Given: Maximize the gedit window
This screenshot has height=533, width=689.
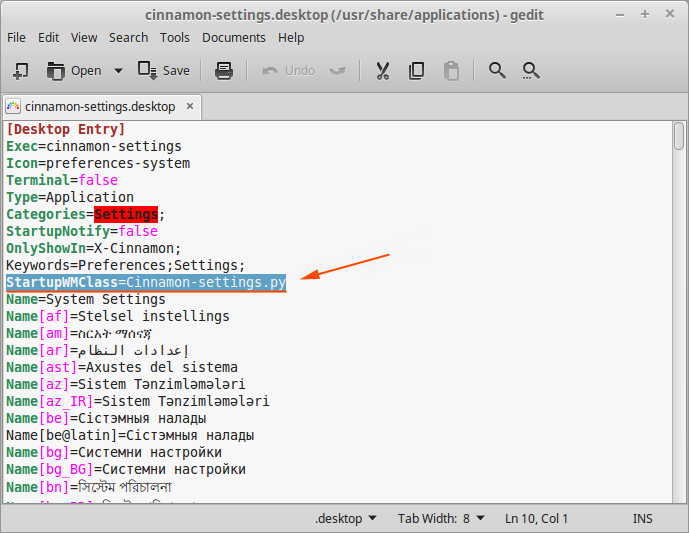Looking at the screenshot, I should coord(645,15).
